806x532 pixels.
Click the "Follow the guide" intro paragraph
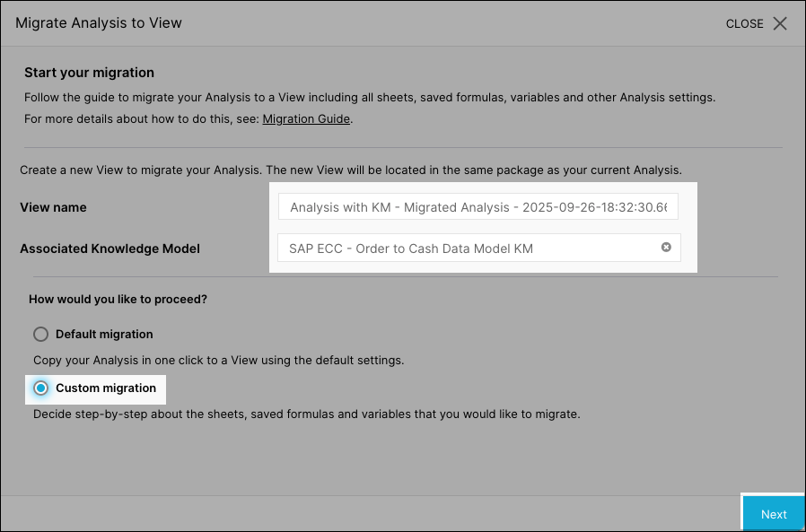click(369, 97)
